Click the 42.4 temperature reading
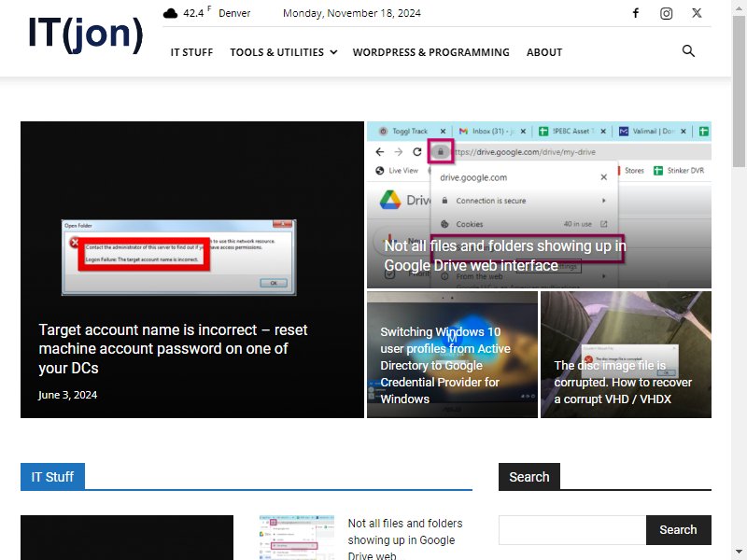 point(193,13)
